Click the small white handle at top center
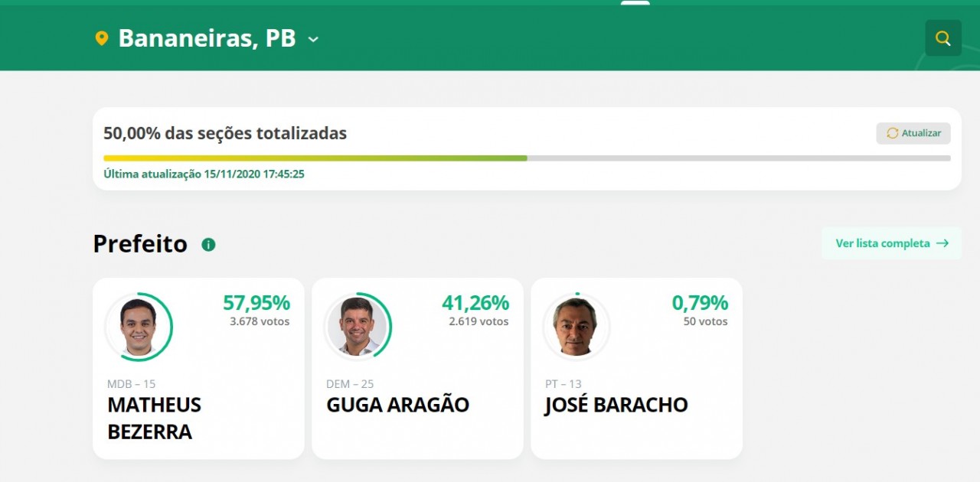This screenshot has width=980, height=482. click(x=635, y=2)
